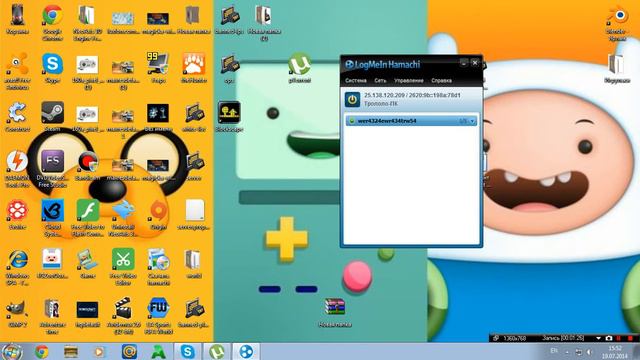Screen dimensions: 640x360
Task: Stop the recording with red square
Action: [630, 338]
